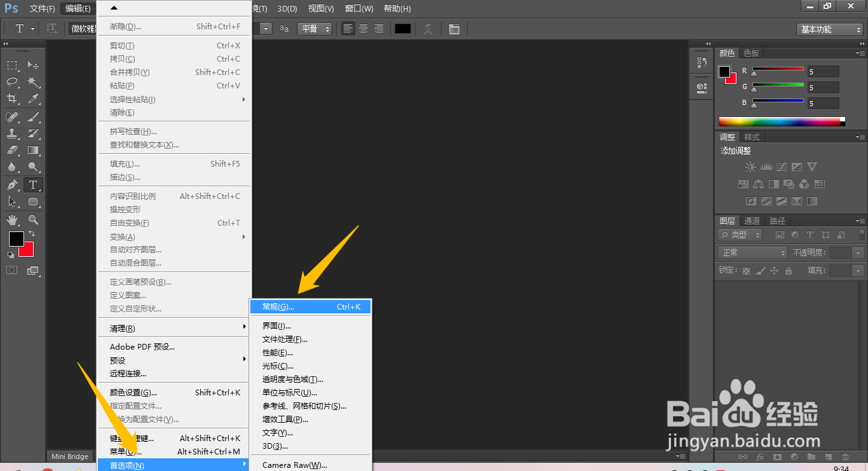
Task: Center align the text in the options bar
Action: click(363, 29)
